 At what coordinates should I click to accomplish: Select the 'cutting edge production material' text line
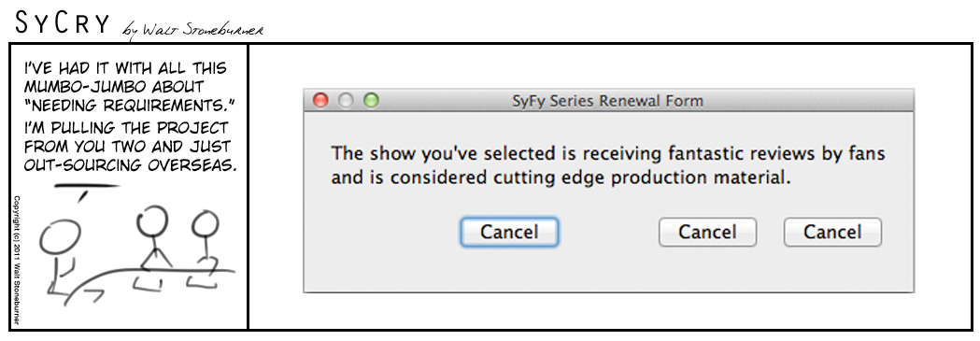click(x=561, y=178)
